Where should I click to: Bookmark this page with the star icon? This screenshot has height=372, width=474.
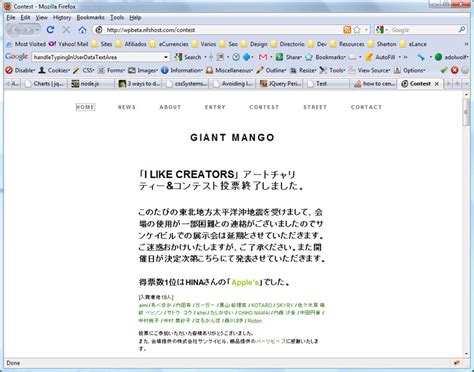[x=357, y=30]
